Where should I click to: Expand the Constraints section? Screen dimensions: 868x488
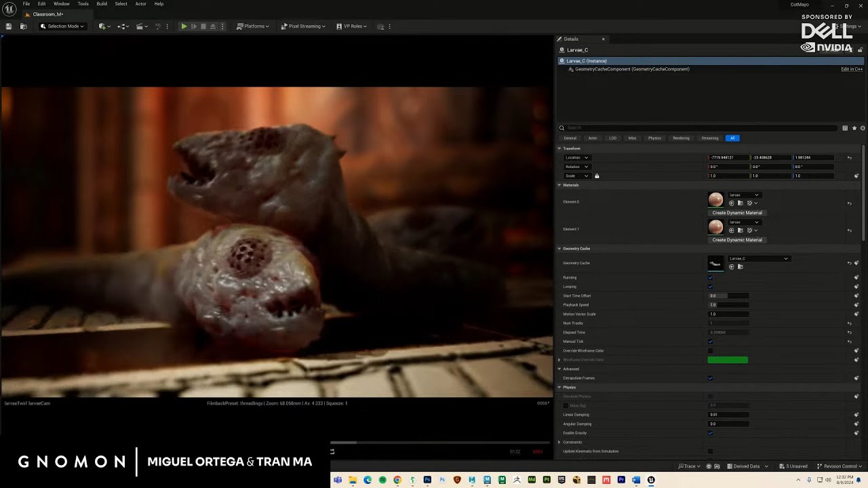click(x=559, y=442)
